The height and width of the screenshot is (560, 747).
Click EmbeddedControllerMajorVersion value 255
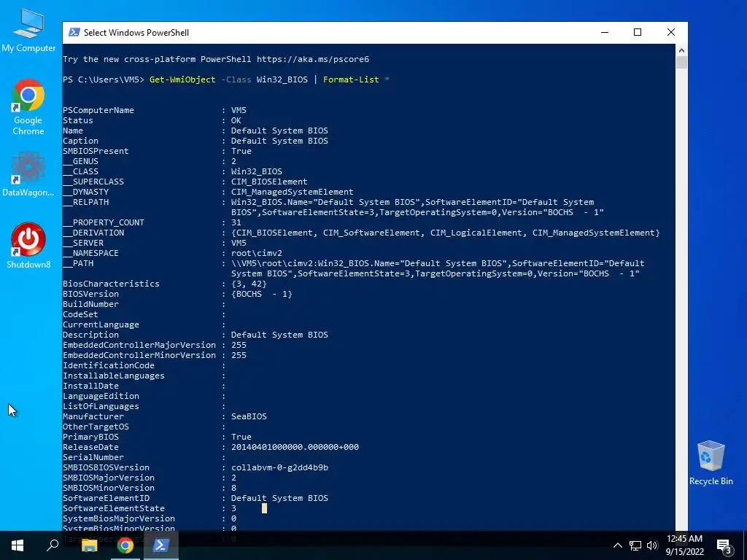(x=239, y=345)
